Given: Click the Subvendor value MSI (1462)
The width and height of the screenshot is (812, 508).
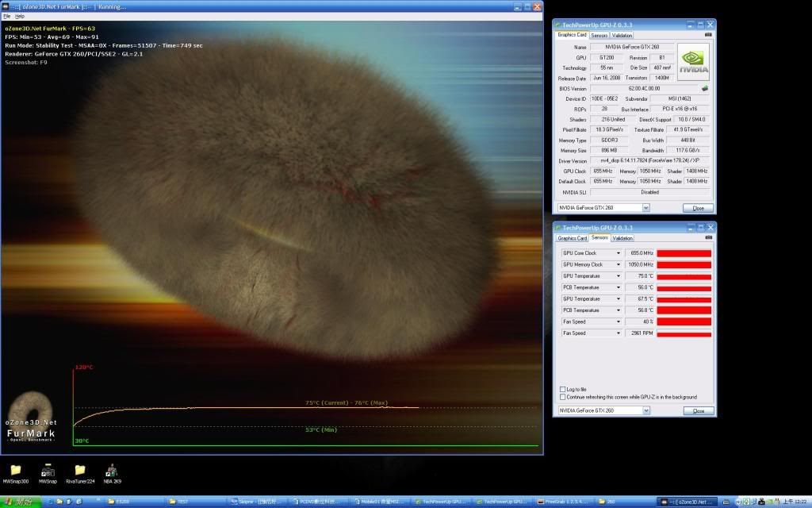Looking at the screenshot, I should point(680,98).
